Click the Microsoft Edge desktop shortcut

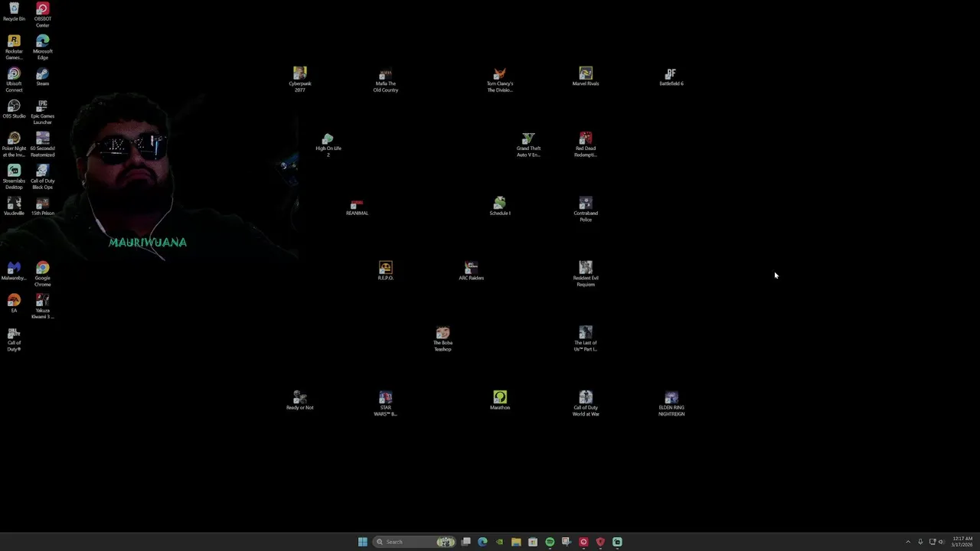coord(43,47)
